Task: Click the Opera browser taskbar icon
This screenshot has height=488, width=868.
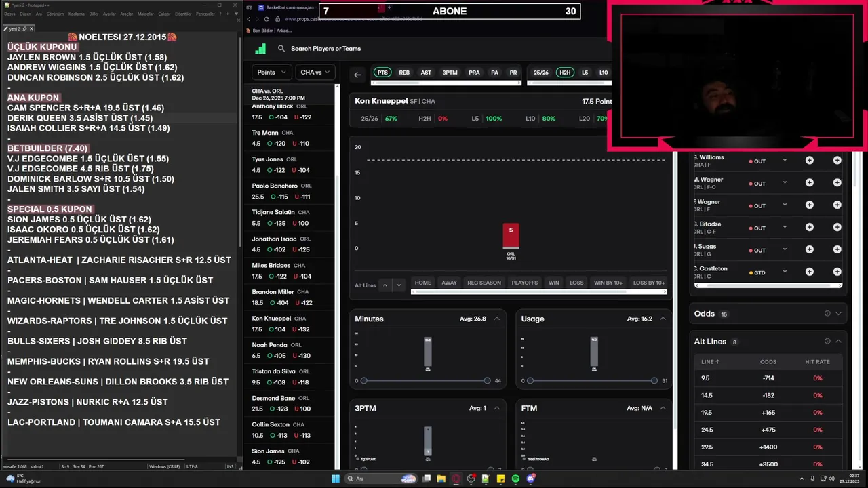Action: [x=456, y=479]
